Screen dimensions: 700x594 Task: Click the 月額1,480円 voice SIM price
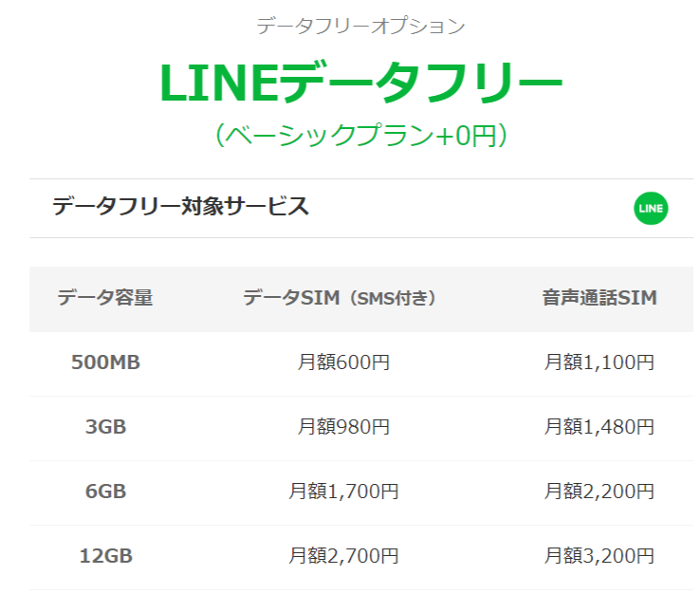coord(599,427)
